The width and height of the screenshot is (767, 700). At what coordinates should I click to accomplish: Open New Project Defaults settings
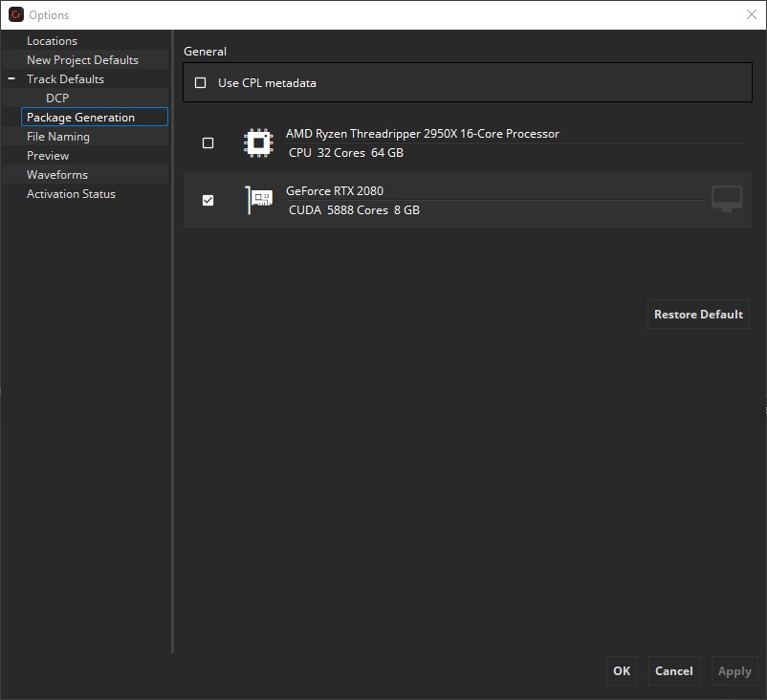pyautogui.click(x=82, y=60)
